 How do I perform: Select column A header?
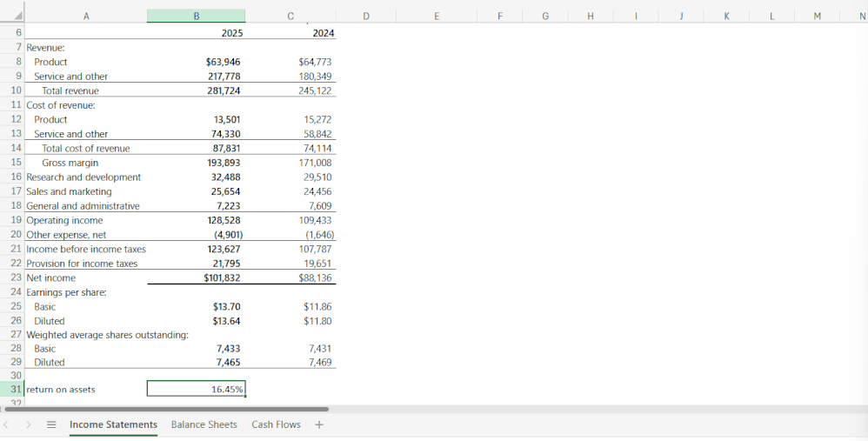click(x=86, y=16)
